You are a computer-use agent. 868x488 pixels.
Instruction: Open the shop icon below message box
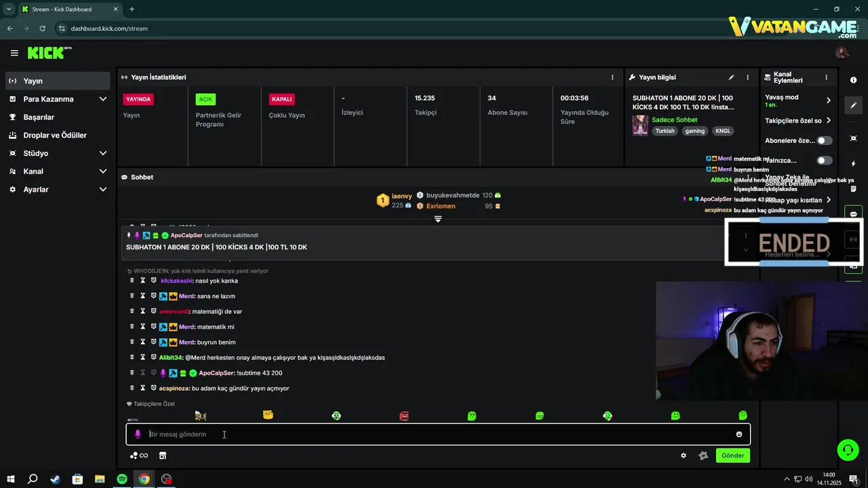(x=163, y=455)
